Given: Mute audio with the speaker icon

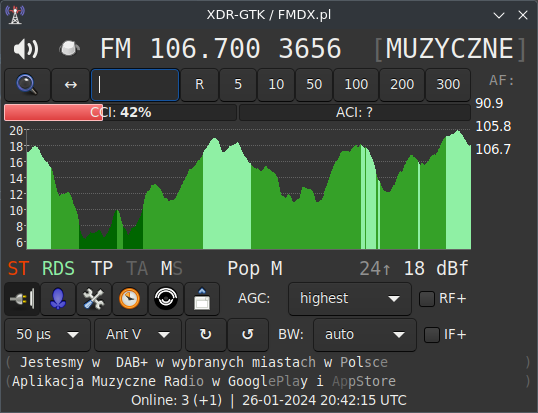Looking at the screenshot, I should (26, 49).
